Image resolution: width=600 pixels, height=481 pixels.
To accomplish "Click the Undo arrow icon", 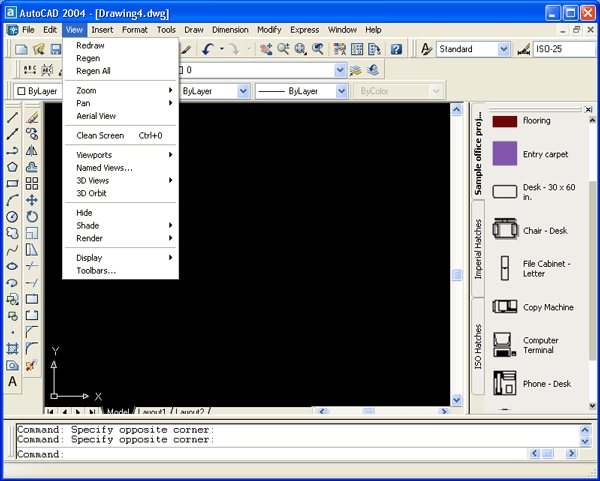I will pos(207,48).
